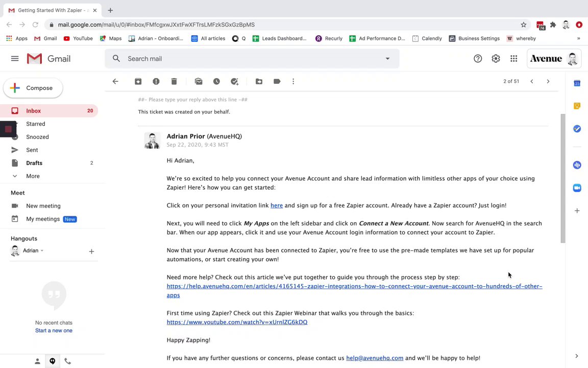Open Hangouts contacts tab
Screen dimensions: 588x368
37,361
